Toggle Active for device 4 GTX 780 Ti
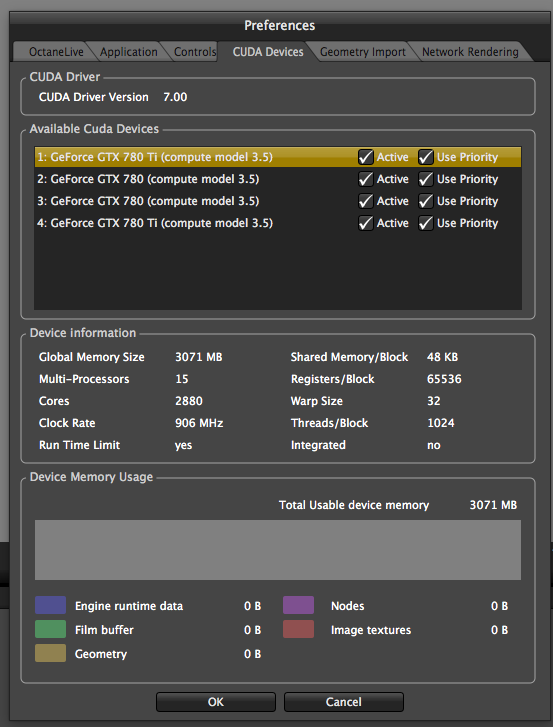This screenshot has height=727, width=553. (366, 223)
